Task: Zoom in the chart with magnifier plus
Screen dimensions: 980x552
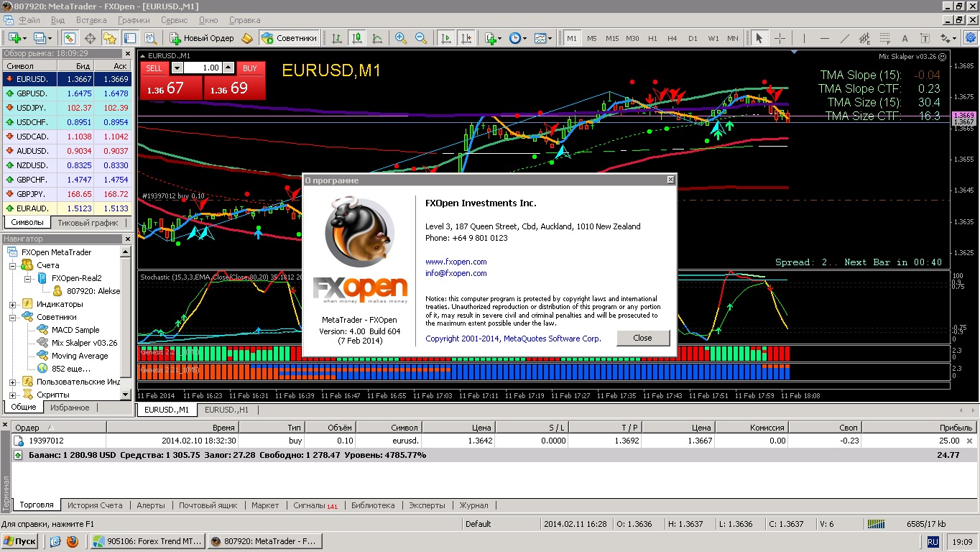Action: 401,38
